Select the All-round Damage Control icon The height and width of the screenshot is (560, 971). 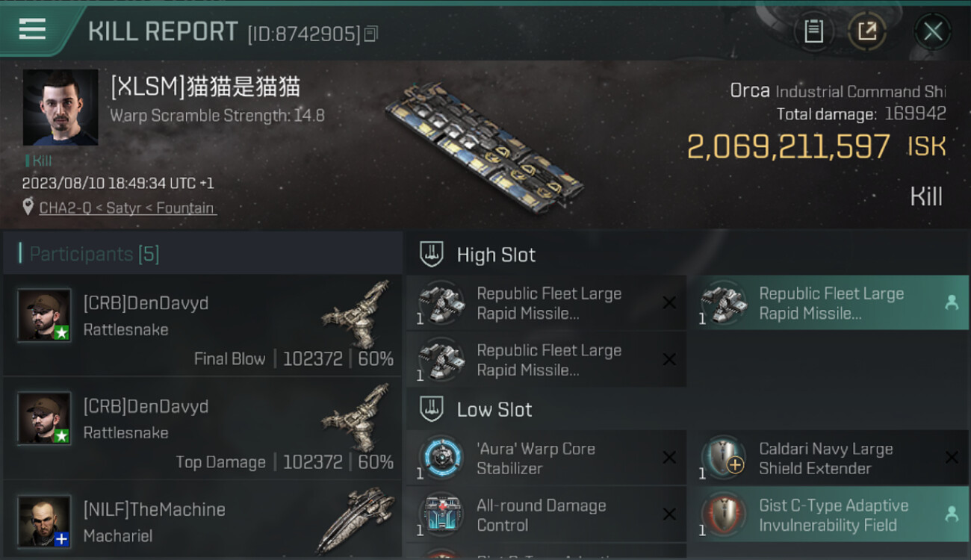441,514
